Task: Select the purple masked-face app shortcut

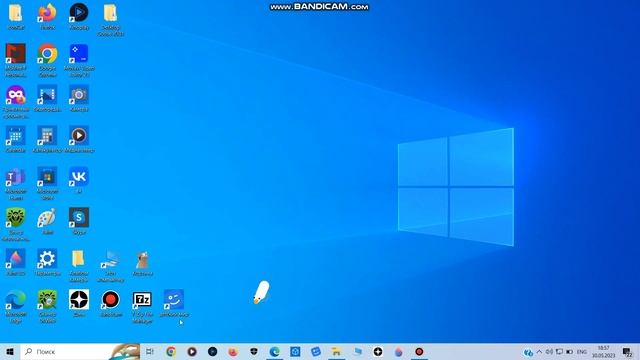Action: (x=16, y=101)
